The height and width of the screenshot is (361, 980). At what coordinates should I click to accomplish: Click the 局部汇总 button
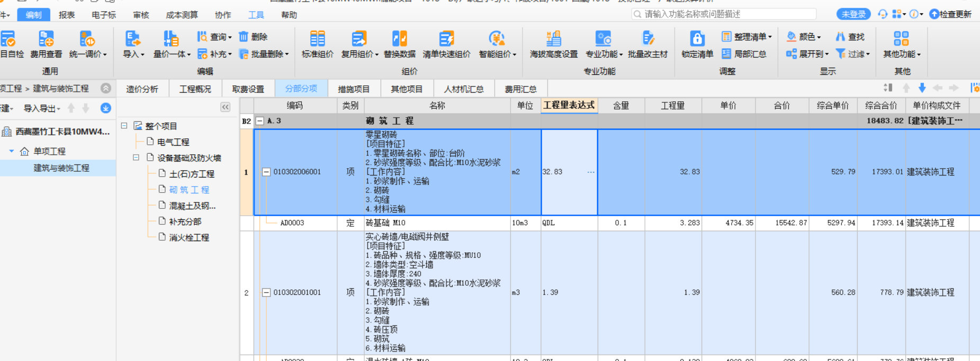pyautogui.click(x=744, y=54)
